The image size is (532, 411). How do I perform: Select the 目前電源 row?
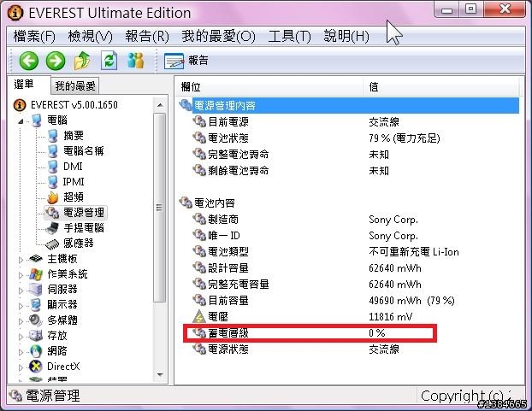(x=348, y=122)
